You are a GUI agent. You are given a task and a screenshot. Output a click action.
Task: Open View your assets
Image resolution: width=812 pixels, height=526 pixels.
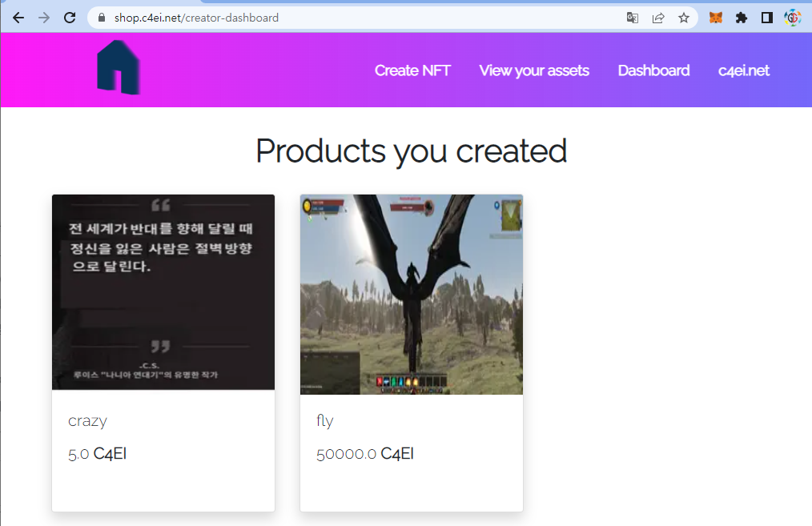click(x=534, y=70)
